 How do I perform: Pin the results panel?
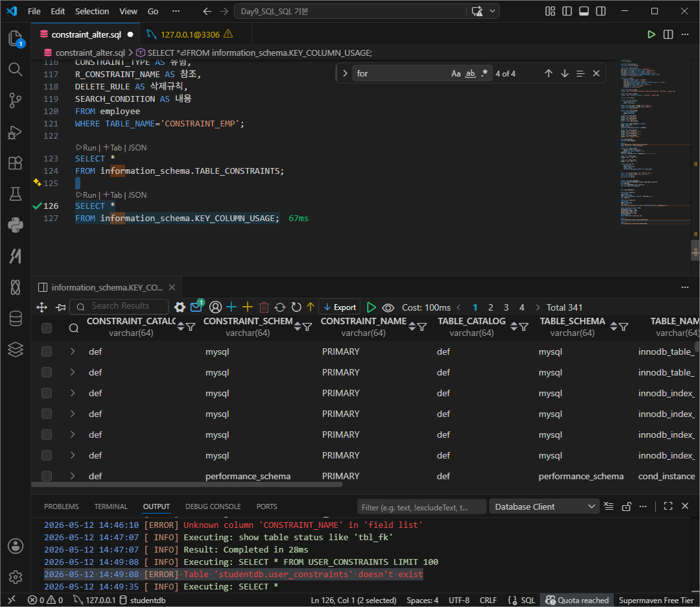pos(61,307)
